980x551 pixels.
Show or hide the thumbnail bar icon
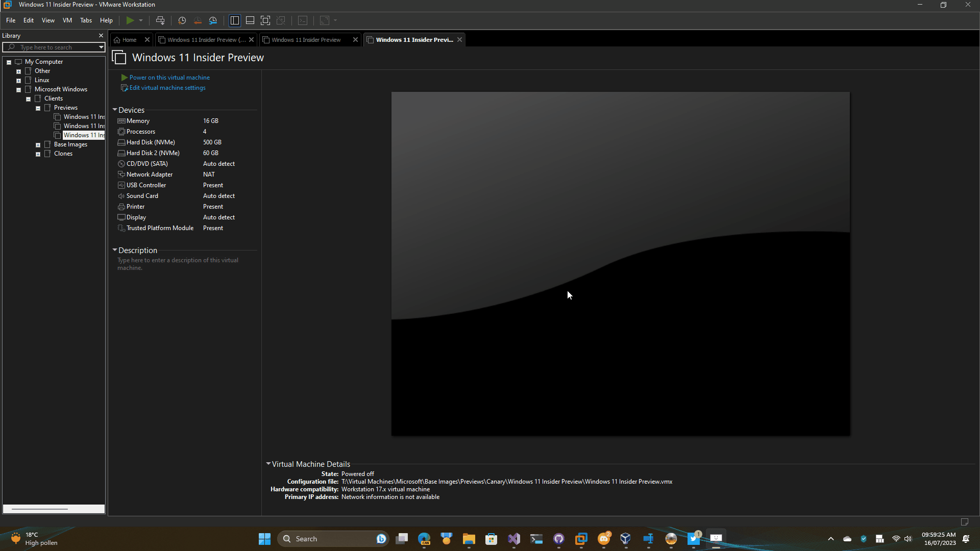point(250,20)
